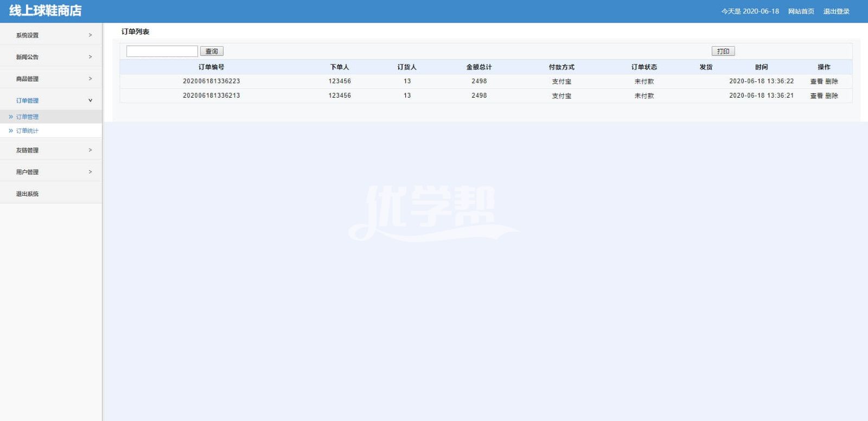Open the 网站首页 link in header

tap(801, 11)
